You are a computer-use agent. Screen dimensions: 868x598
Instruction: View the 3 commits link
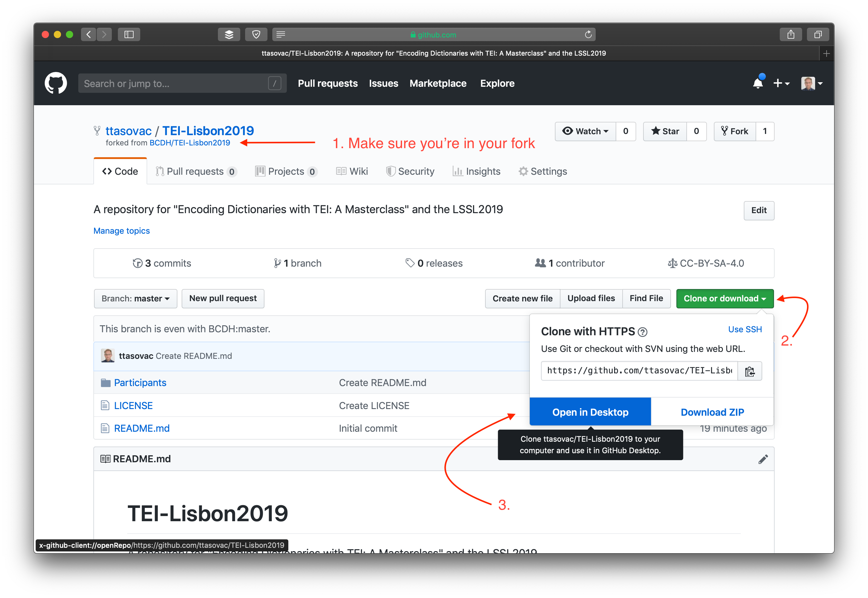click(x=162, y=264)
